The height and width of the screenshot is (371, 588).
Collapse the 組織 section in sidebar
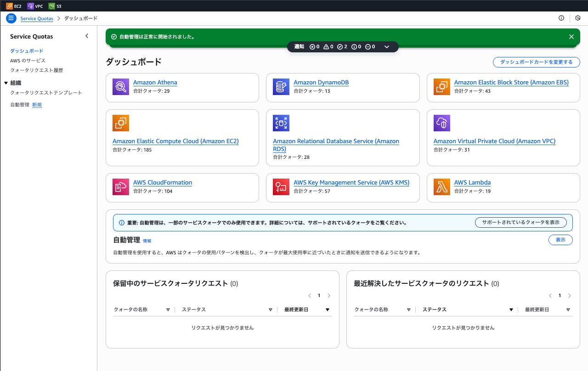[x=6, y=83]
